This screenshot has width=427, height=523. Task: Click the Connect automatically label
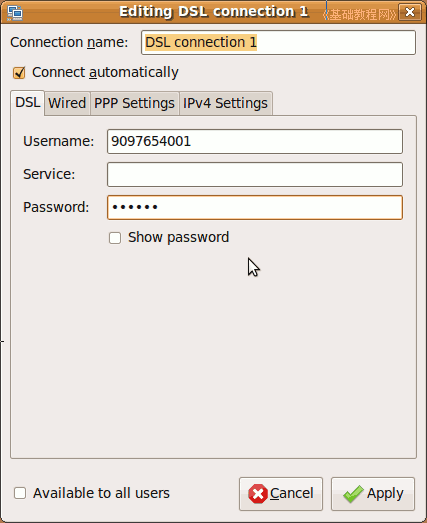coord(105,72)
